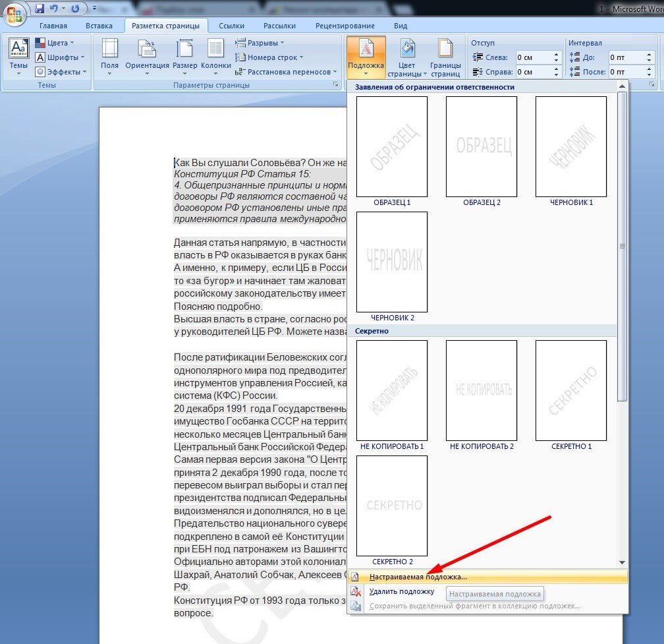This screenshot has height=644, width=664.
Task: Open Номера строк line numbers menu
Action: click(x=269, y=57)
